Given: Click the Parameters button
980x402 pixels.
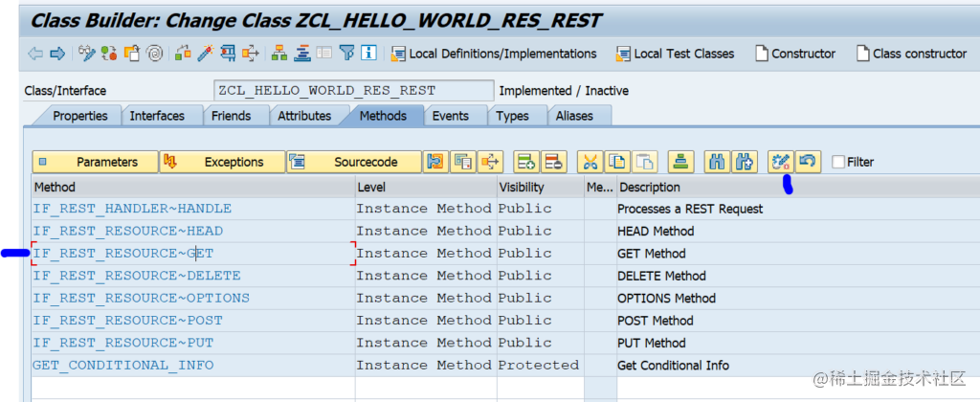Looking at the screenshot, I should point(95,162).
